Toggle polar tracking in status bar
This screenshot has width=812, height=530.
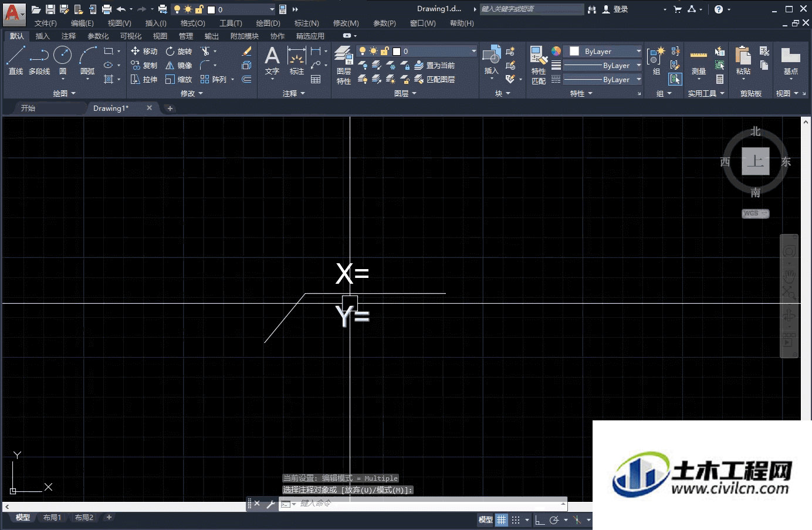(554, 519)
